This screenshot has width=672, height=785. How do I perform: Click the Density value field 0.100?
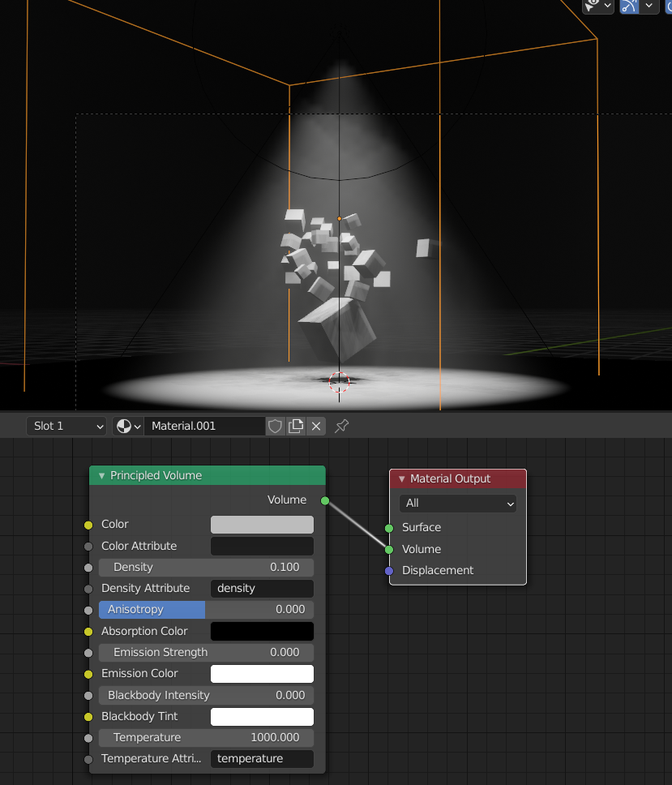tap(206, 567)
